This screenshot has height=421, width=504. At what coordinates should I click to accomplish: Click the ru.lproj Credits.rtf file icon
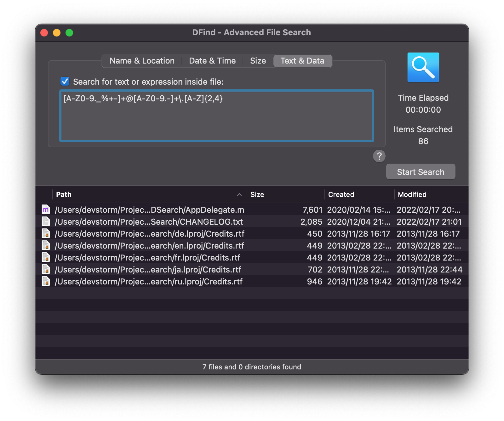point(46,281)
